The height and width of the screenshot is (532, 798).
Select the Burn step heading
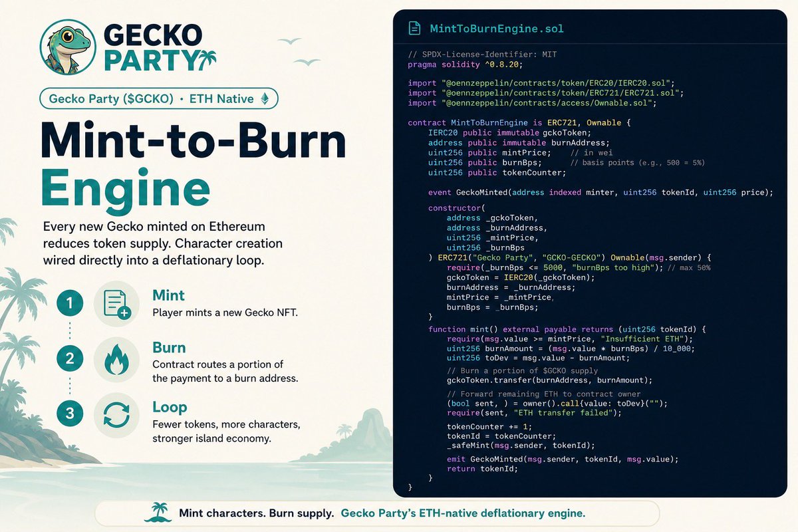(x=169, y=348)
